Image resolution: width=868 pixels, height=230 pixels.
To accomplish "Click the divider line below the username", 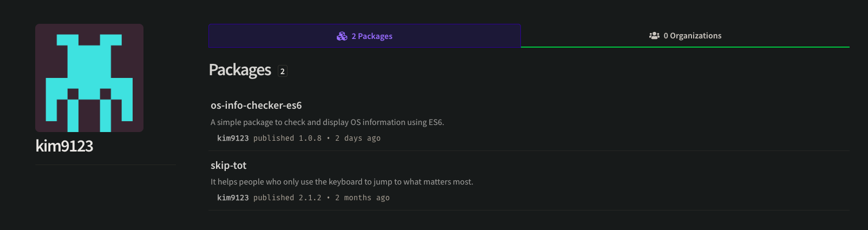I will (x=106, y=165).
